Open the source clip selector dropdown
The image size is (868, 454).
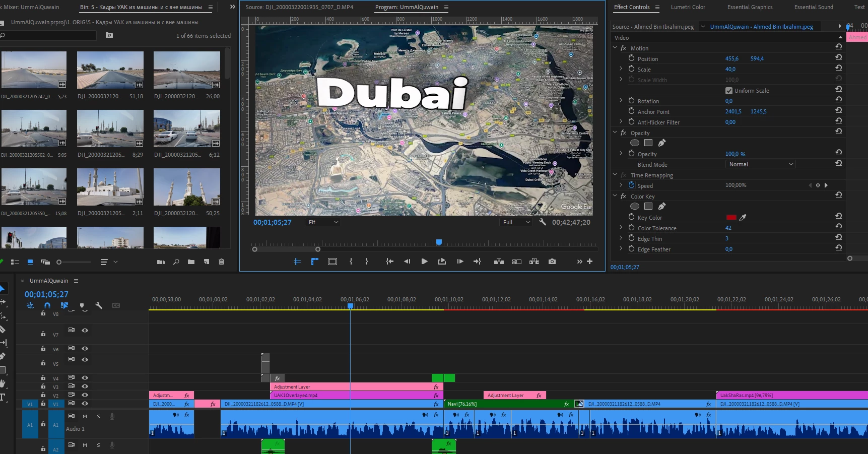[x=703, y=27]
